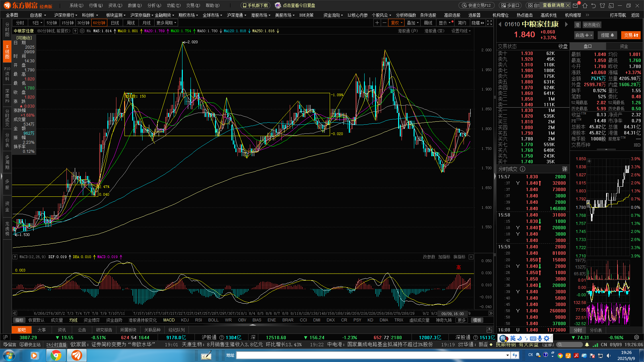Image resolution: width=644 pixels, height=362 pixels.
Task: Go to previous stock with left arrow
Action: tap(500, 24)
